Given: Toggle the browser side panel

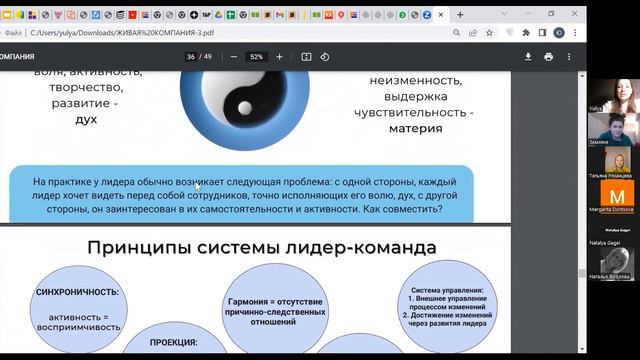Looking at the screenshot, I should pyautogui.click(x=542, y=33).
